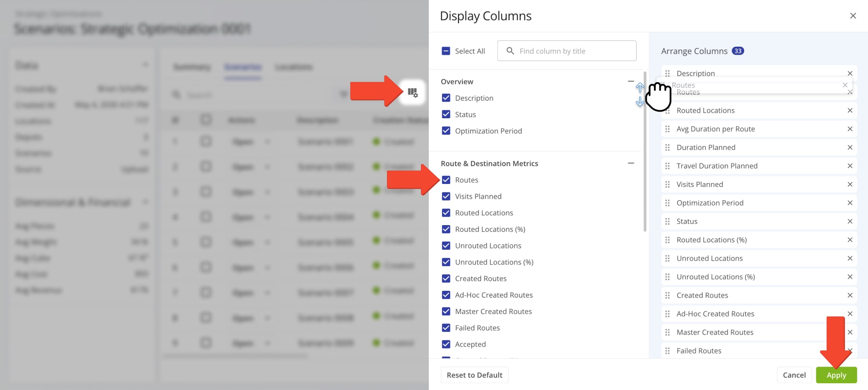Toggle the Select All checkbox
The height and width of the screenshot is (390, 868).
[446, 51]
